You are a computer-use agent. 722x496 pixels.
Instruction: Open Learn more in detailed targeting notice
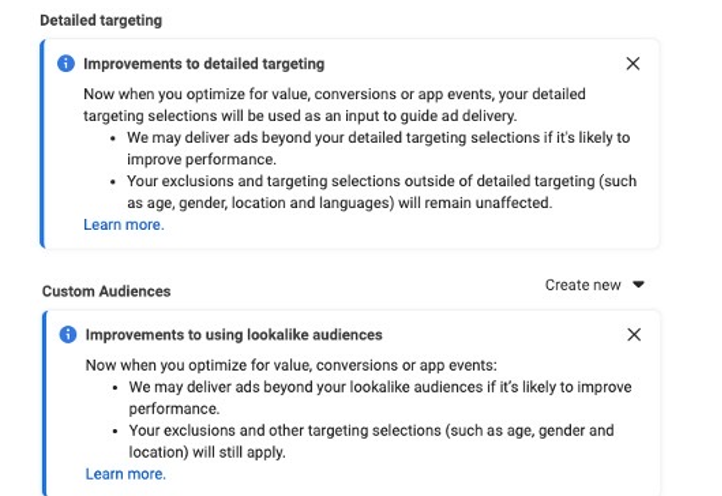tap(123, 225)
